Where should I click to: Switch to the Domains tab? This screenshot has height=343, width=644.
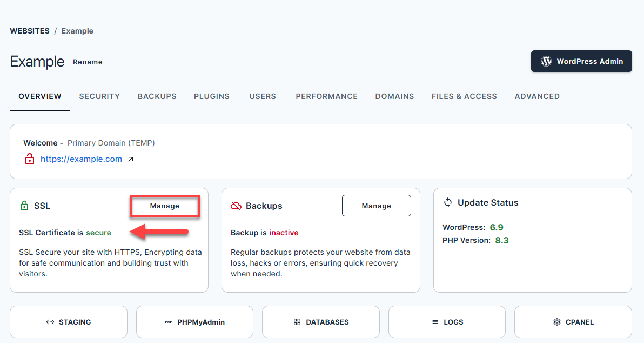pyautogui.click(x=394, y=96)
